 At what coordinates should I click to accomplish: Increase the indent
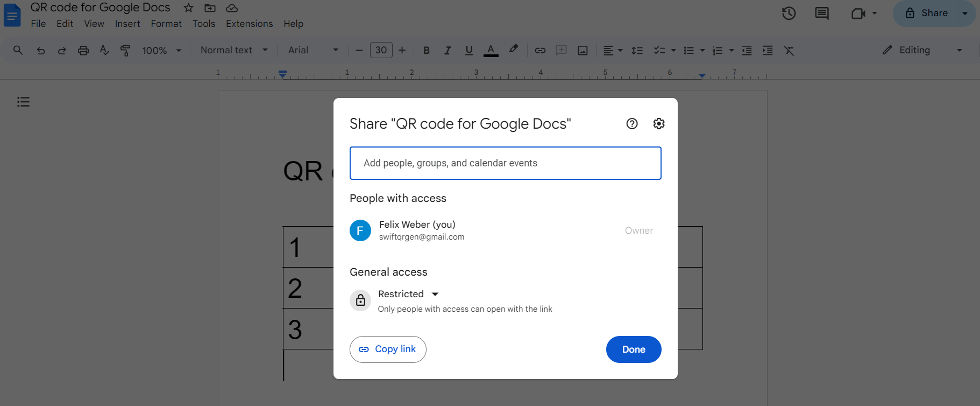click(768, 50)
